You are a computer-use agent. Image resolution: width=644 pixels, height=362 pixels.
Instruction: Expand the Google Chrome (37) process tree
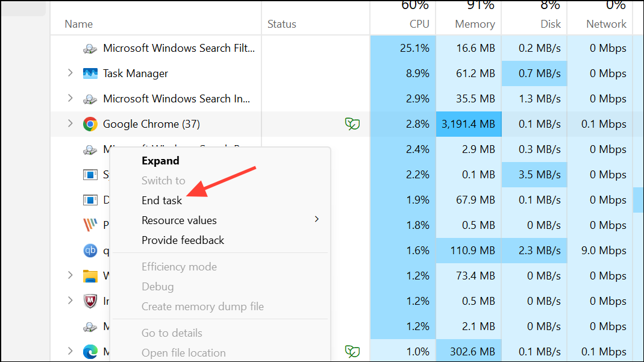point(70,123)
